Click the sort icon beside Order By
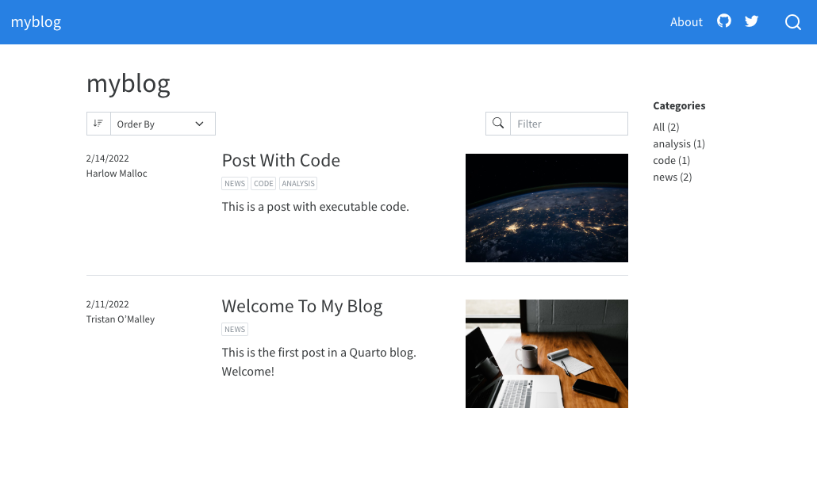This screenshot has width=817, height=504. tap(98, 124)
